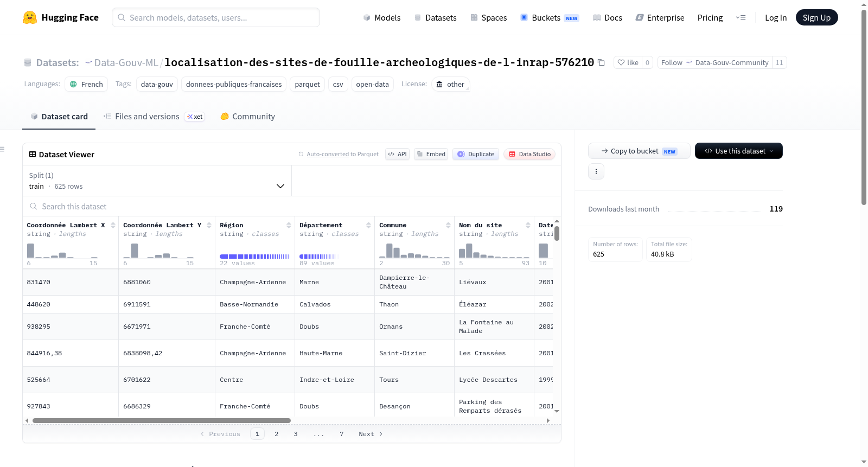Click Next page in pagination
The height and width of the screenshot is (467, 868).
point(371,434)
